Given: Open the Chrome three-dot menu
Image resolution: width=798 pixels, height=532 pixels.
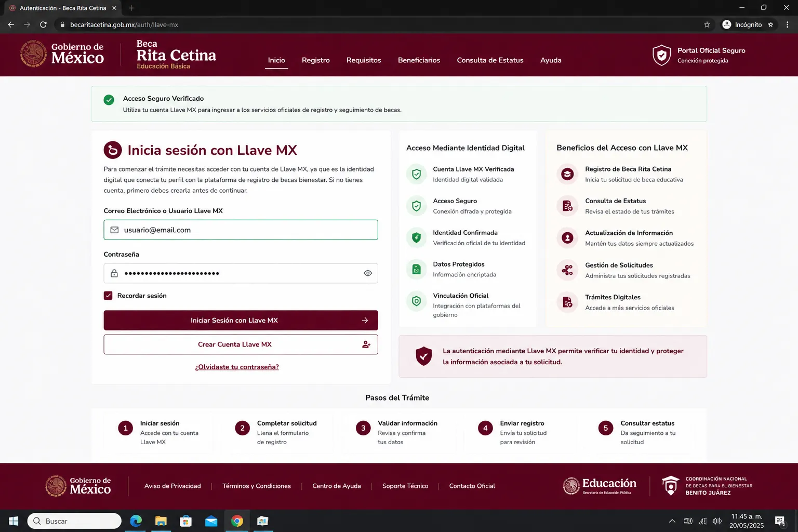Looking at the screenshot, I should pos(788,24).
